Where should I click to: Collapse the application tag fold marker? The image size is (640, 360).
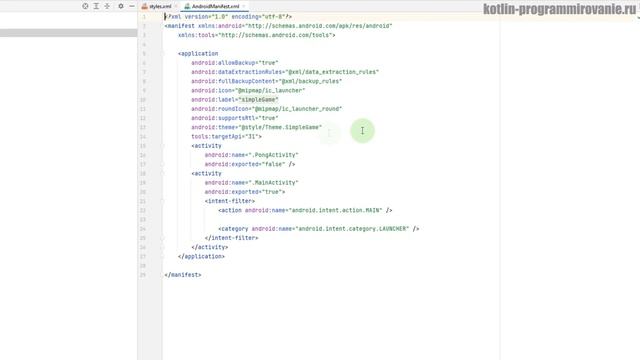(162, 53)
